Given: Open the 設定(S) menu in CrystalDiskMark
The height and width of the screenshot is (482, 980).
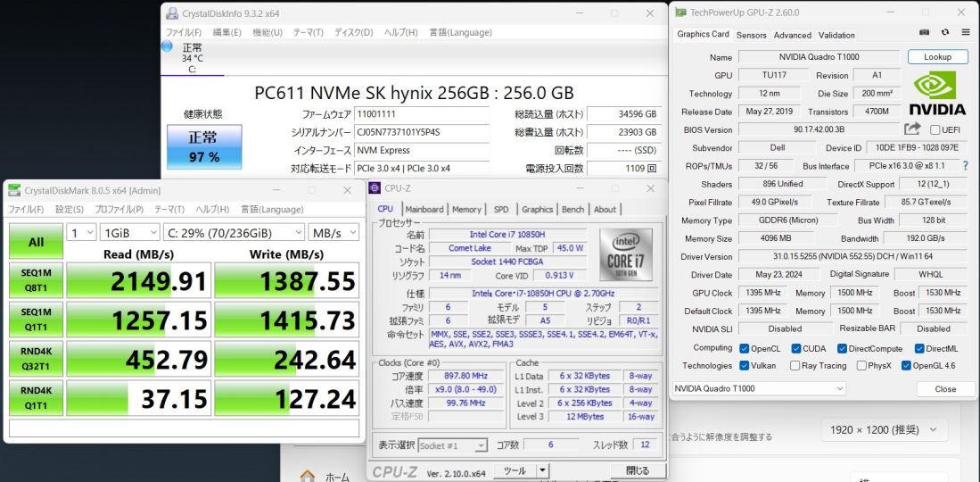Looking at the screenshot, I should [x=70, y=209].
